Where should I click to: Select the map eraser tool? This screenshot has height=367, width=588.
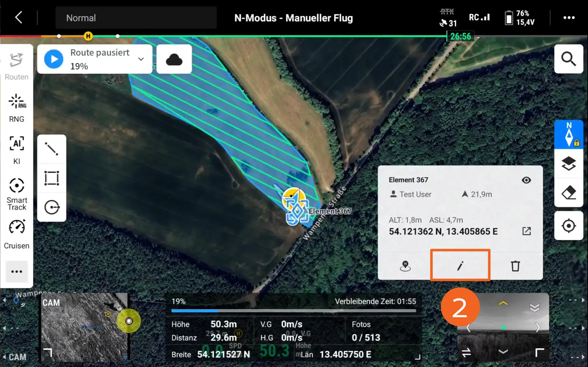[x=569, y=193]
